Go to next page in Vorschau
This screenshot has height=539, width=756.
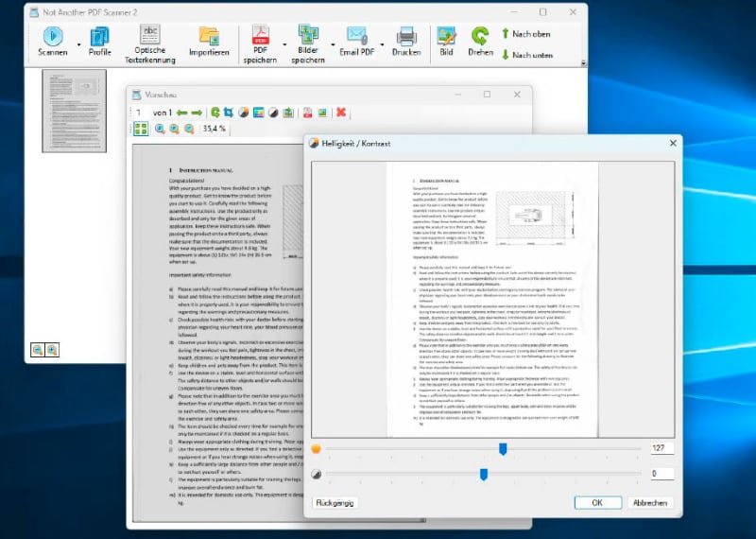point(197,113)
